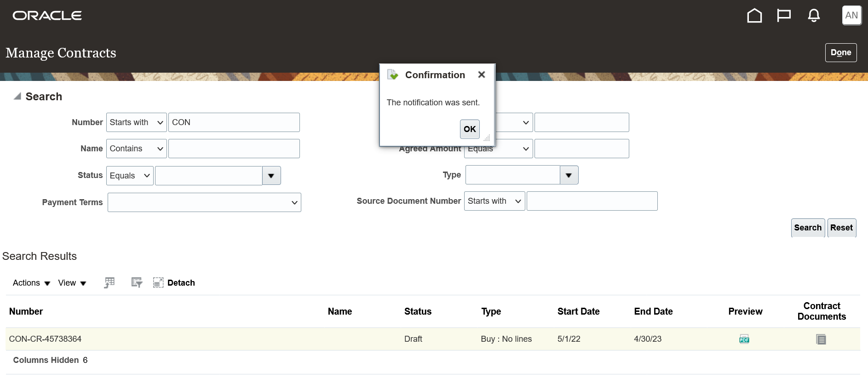This screenshot has height=379, width=868.
Task: Open the Actions menu
Action: pyautogui.click(x=31, y=283)
